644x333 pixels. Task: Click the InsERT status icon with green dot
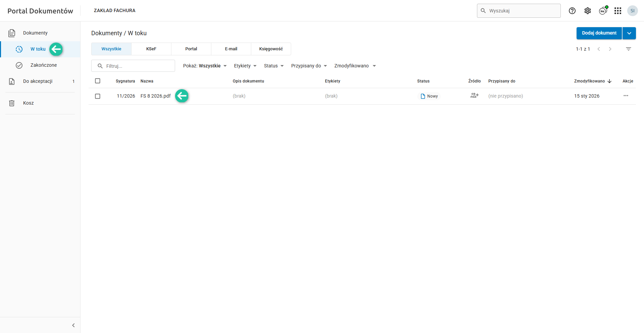[x=603, y=11]
